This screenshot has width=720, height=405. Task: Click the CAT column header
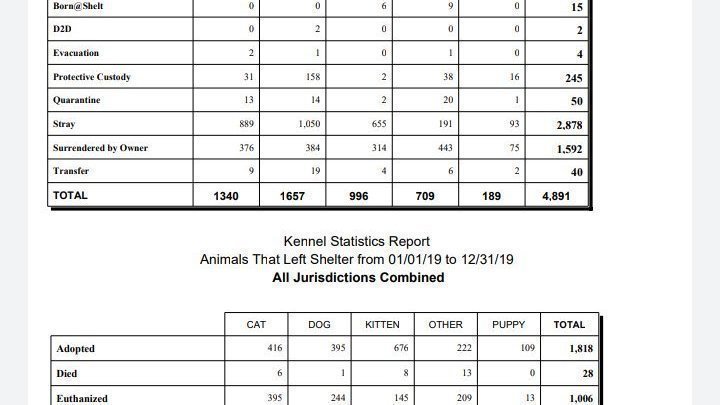[x=256, y=325]
